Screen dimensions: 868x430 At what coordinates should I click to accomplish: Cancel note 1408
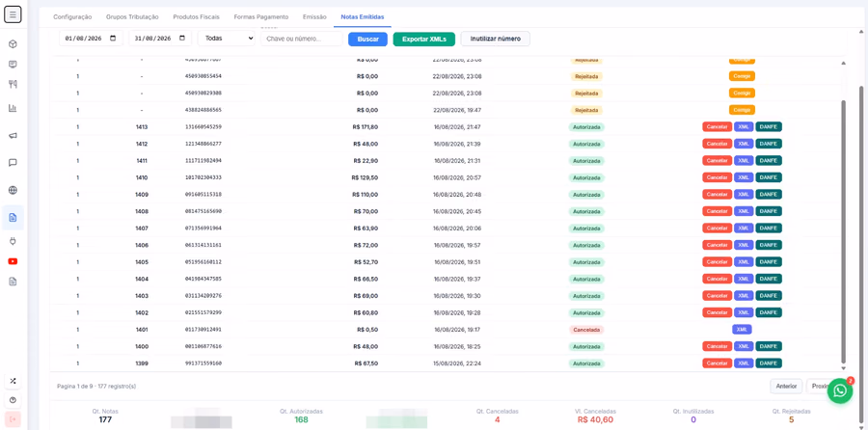coord(717,211)
